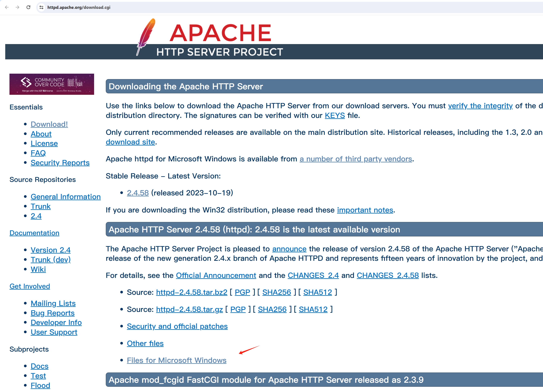Open Security Reports in the sidebar
Screen dimensions: 543x392
click(x=60, y=163)
